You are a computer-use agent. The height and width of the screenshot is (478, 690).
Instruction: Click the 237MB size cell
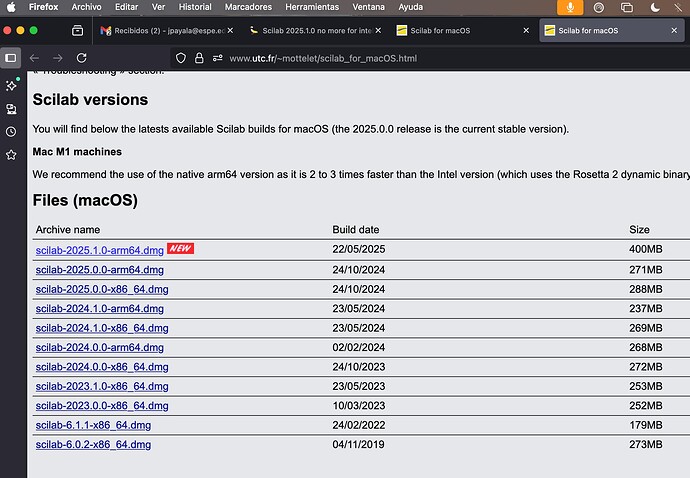(646, 309)
